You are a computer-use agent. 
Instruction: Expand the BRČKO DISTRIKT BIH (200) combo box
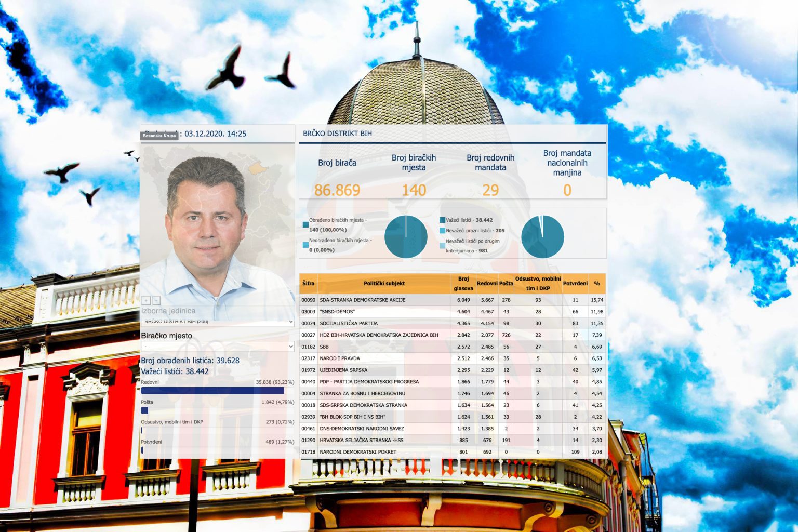216,321
